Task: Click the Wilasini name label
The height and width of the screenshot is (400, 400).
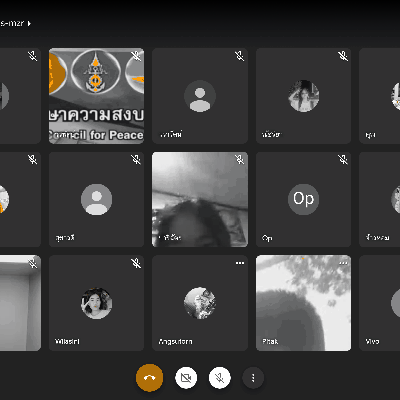Action: [67, 341]
